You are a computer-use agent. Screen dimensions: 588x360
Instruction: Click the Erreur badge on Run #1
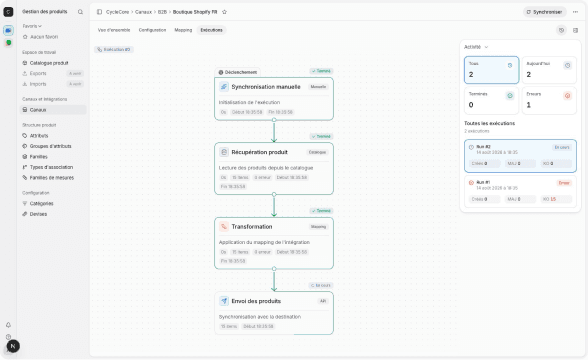point(564,183)
